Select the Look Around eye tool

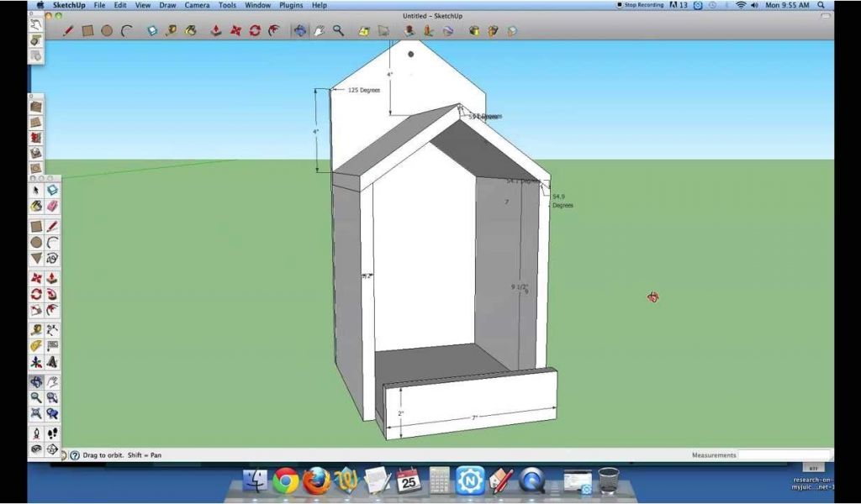(x=36, y=449)
